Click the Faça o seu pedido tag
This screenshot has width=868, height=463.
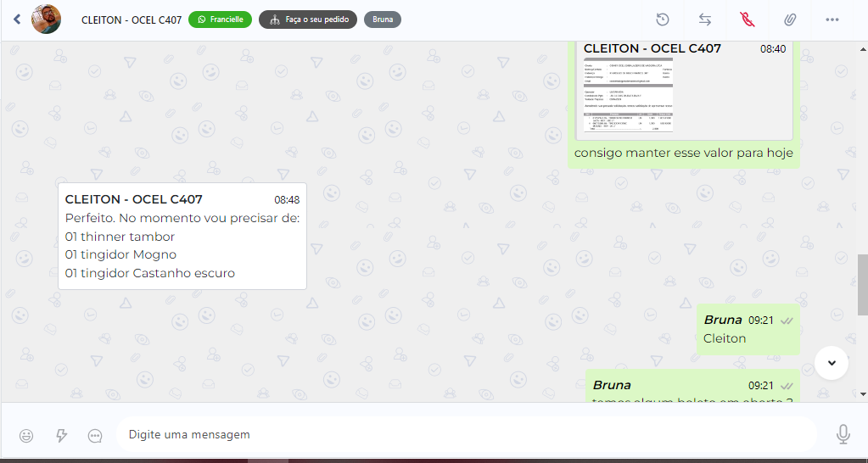tap(308, 20)
